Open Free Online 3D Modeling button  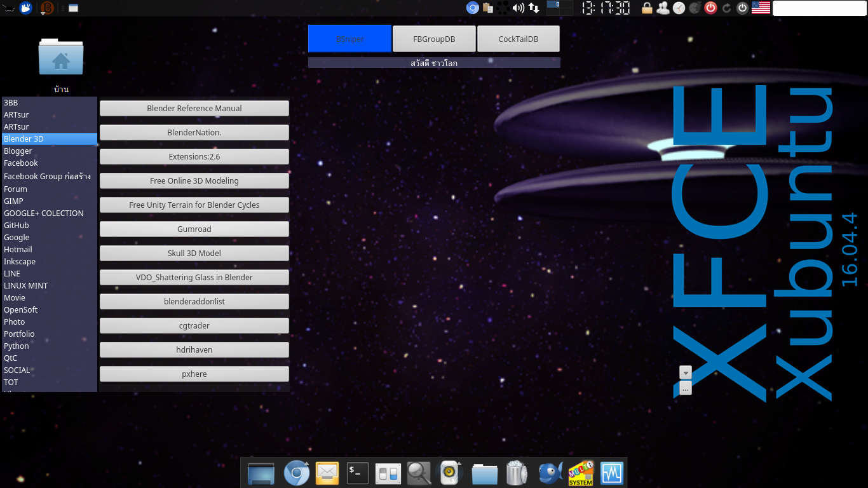point(194,180)
